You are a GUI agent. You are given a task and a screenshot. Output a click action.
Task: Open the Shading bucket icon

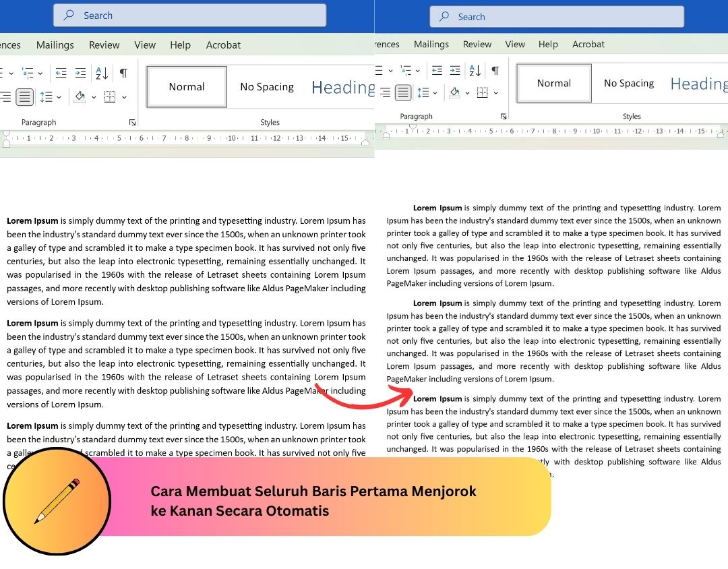click(80, 96)
